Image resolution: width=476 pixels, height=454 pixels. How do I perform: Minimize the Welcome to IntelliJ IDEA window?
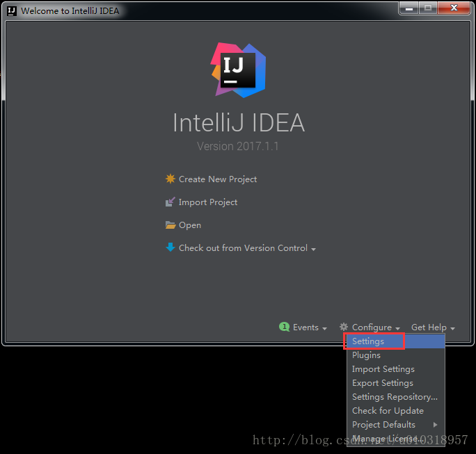click(x=409, y=8)
